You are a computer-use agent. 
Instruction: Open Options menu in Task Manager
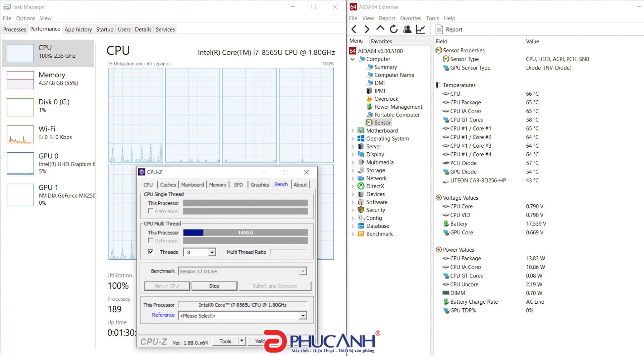[25, 18]
